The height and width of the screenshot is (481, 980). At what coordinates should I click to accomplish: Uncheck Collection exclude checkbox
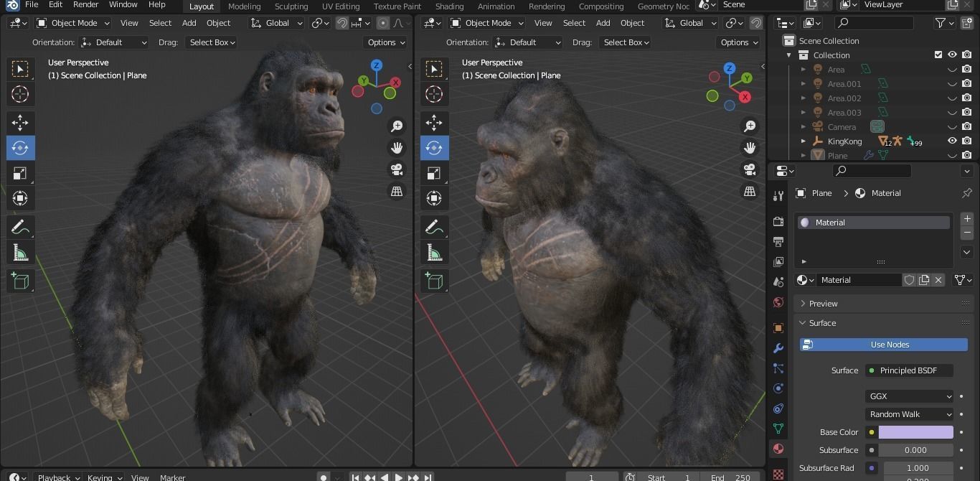[938, 55]
